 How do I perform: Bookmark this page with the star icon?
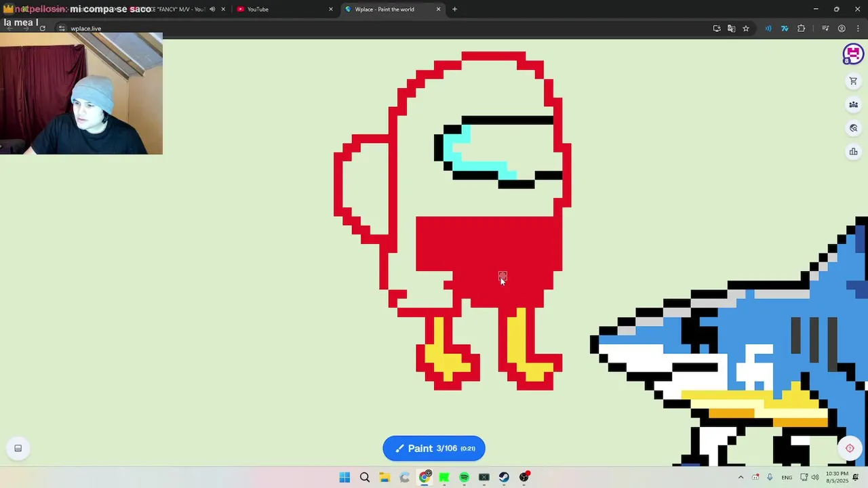pos(746,28)
